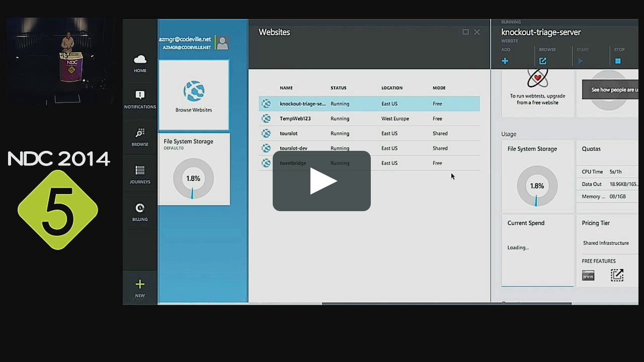The height and width of the screenshot is (362, 644).
Task: Select the touralot website name
Action: pyautogui.click(x=289, y=133)
